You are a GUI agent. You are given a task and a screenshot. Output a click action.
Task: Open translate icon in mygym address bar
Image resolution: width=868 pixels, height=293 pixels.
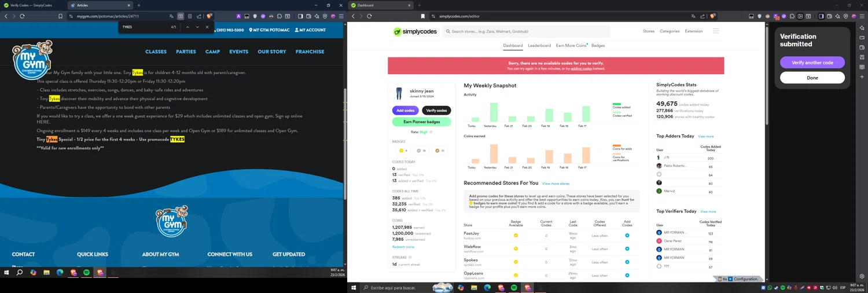(x=171, y=16)
